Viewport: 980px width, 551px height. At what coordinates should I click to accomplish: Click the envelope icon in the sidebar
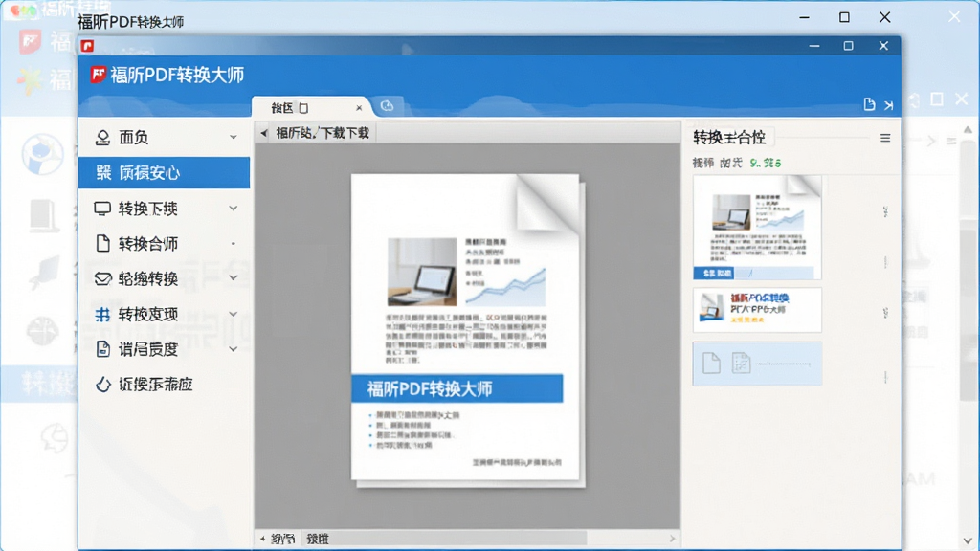[x=102, y=278]
